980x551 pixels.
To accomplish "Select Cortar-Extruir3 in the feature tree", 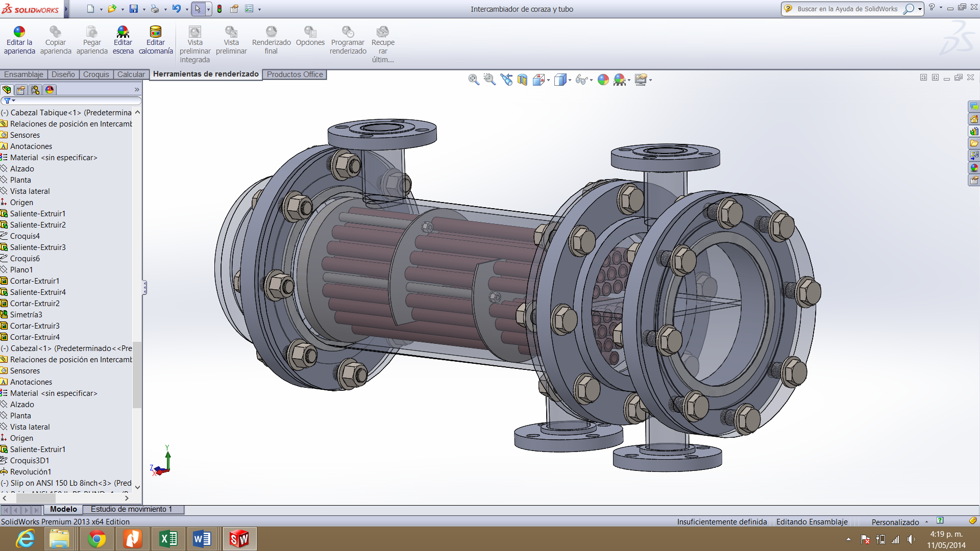I will (35, 326).
